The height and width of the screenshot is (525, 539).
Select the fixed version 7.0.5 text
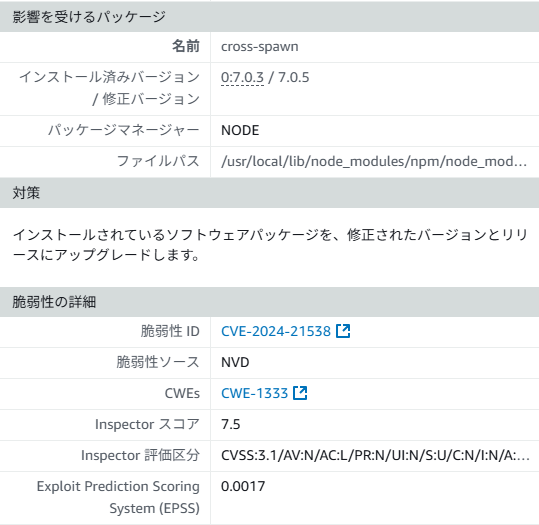pyautogui.click(x=294, y=77)
